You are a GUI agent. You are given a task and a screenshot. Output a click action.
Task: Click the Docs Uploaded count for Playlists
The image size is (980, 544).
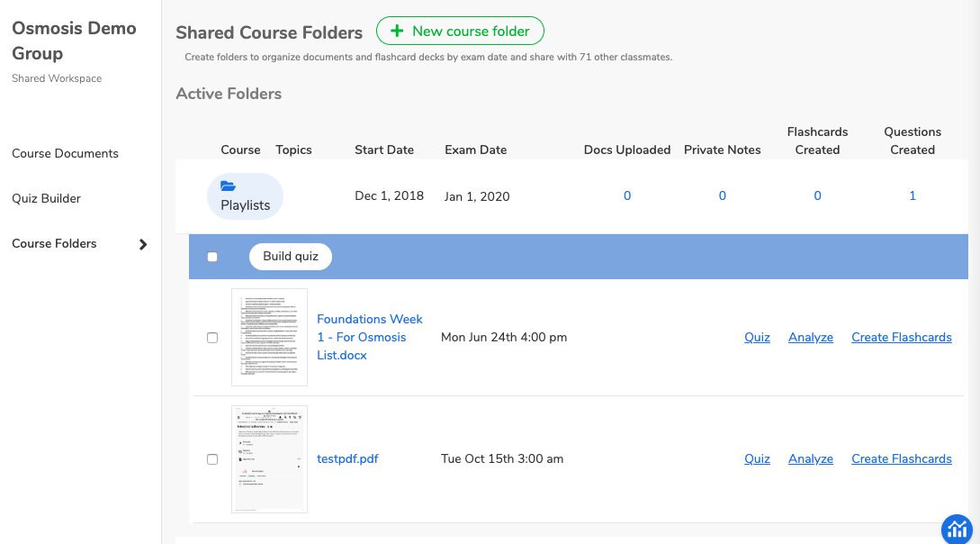tap(627, 195)
